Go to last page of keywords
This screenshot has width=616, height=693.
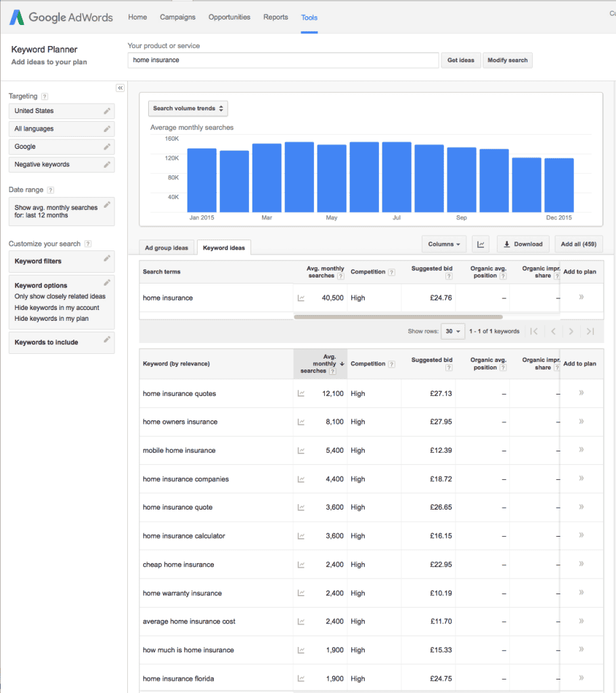tap(590, 332)
